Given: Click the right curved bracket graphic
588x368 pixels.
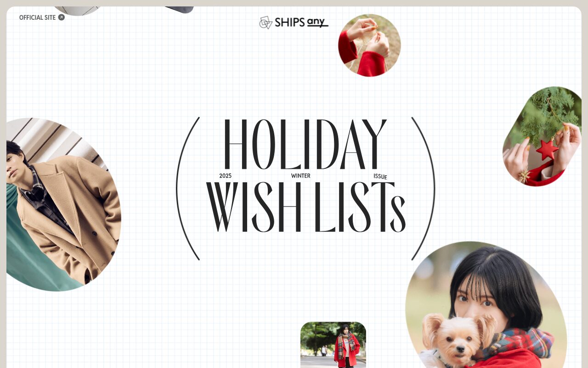Looking at the screenshot, I should [423, 189].
